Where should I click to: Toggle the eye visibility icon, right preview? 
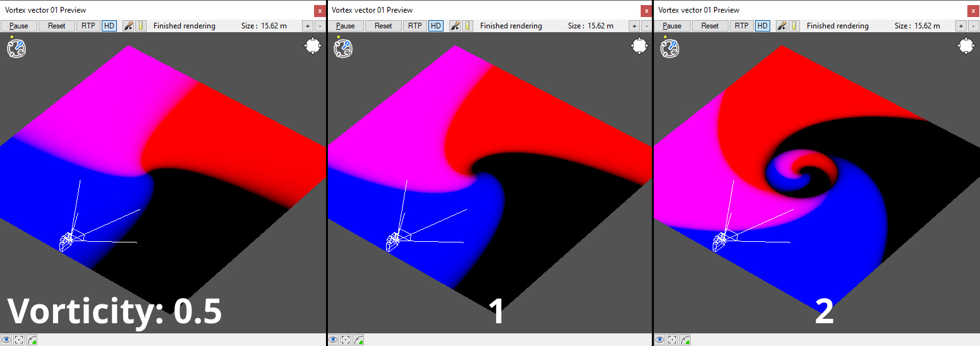point(660,340)
